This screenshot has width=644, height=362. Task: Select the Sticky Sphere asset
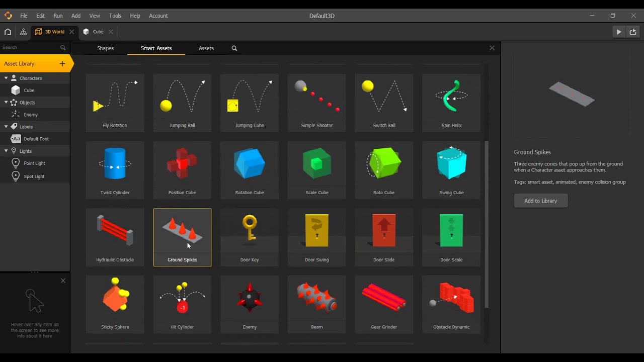coord(115,304)
